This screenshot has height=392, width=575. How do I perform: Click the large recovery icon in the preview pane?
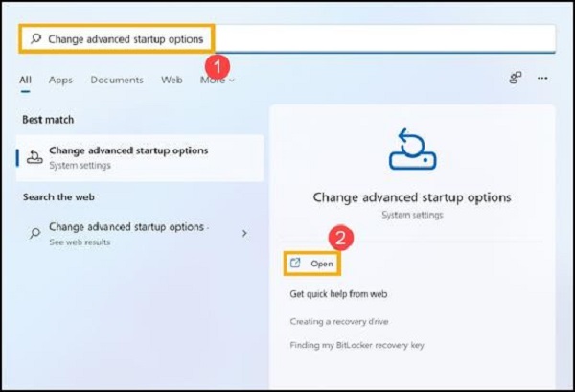point(412,149)
